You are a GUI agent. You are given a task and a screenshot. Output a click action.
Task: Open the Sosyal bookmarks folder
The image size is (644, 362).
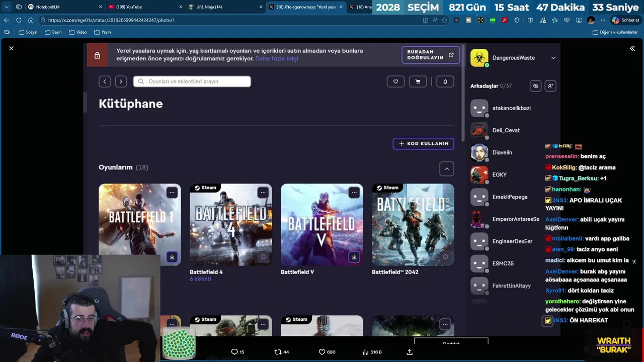28,32
